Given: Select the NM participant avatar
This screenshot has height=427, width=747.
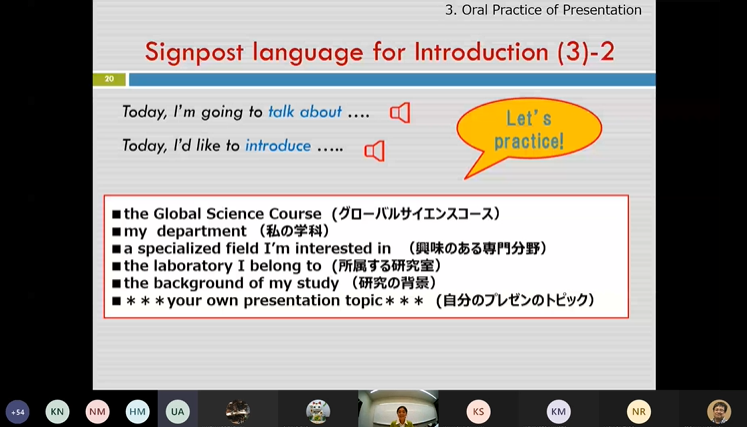Looking at the screenshot, I should click(x=97, y=412).
